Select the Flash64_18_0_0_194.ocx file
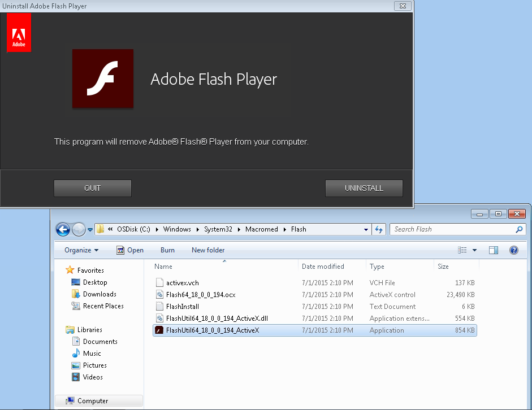Image resolution: width=532 pixels, height=410 pixels. click(x=201, y=295)
